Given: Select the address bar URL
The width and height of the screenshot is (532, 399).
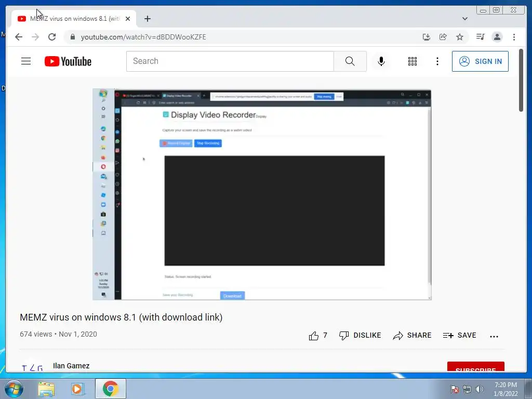Looking at the screenshot, I should click(143, 37).
